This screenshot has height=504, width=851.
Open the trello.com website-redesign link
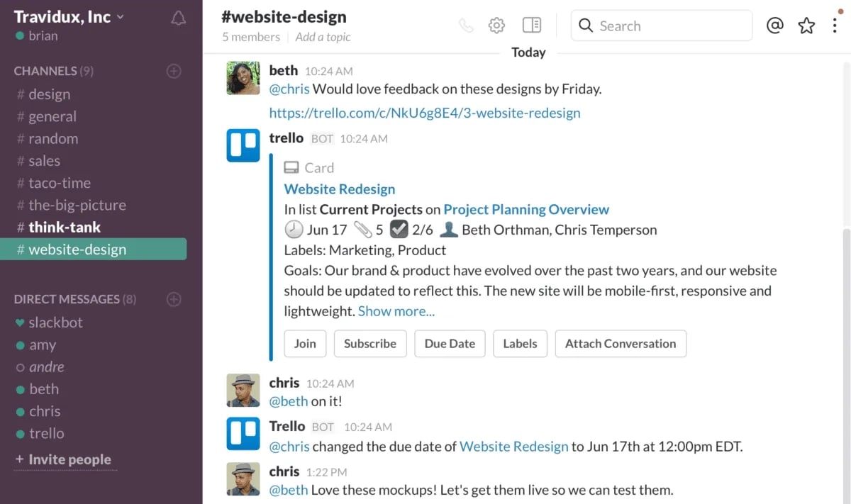click(424, 113)
